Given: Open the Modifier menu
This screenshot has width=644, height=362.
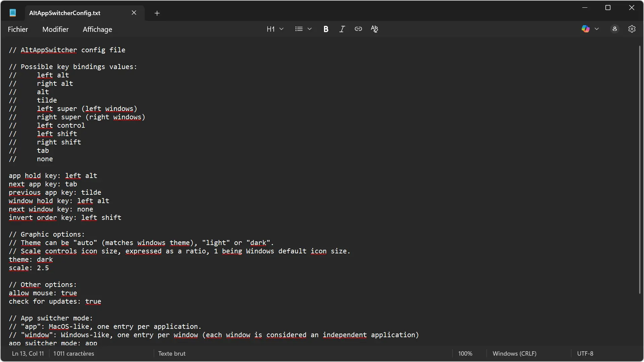Looking at the screenshot, I should point(55,29).
